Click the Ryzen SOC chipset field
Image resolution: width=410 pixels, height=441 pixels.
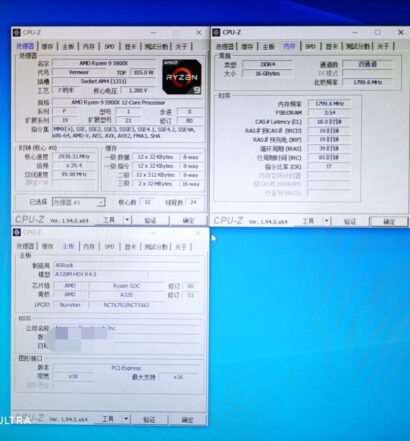click(x=126, y=286)
